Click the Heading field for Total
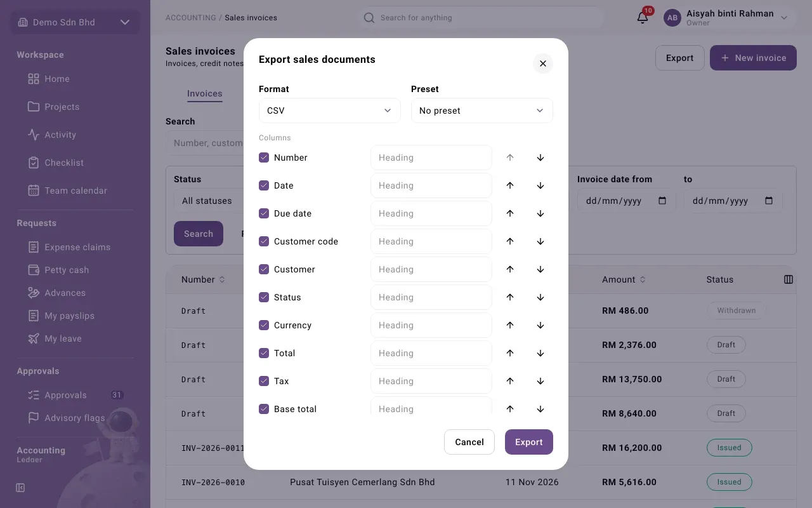 pos(431,353)
